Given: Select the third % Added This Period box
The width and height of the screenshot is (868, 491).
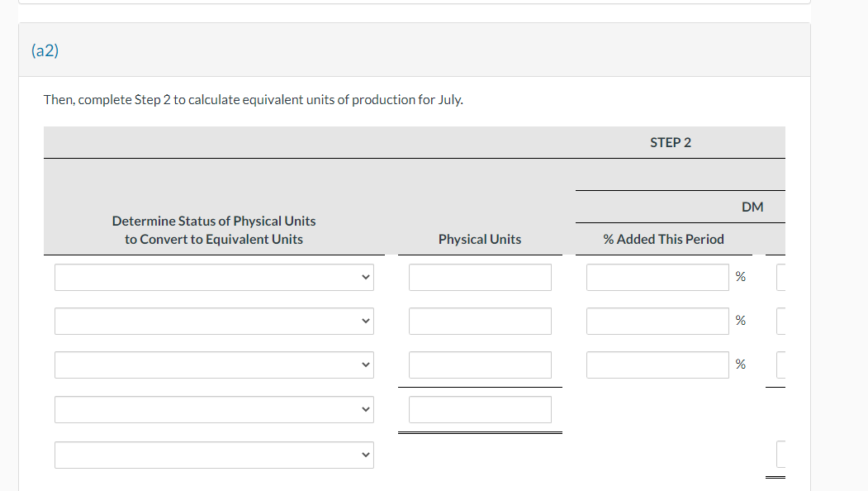Looking at the screenshot, I should click(657, 365).
